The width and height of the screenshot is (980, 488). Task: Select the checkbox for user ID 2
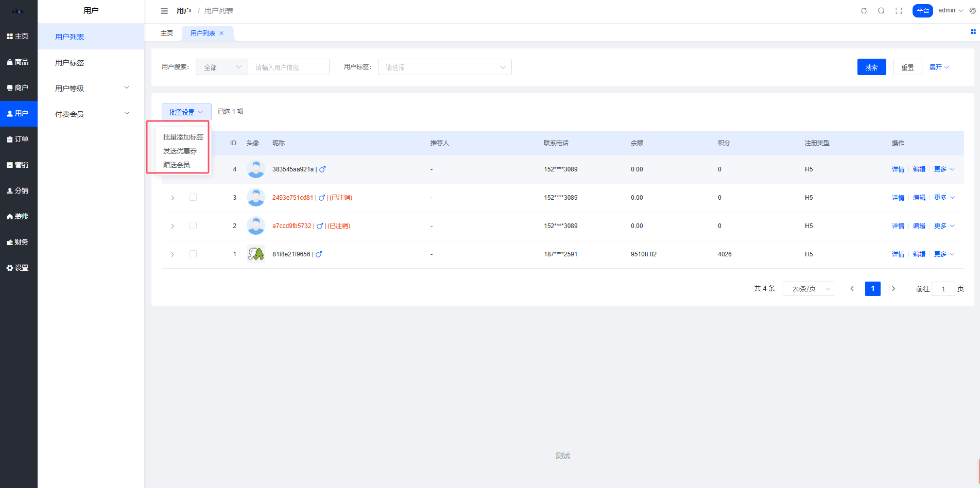click(x=193, y=225)
